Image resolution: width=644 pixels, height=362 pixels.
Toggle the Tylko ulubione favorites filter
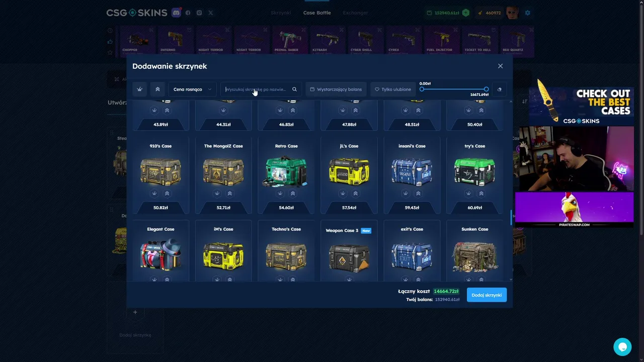click(392, 89)
